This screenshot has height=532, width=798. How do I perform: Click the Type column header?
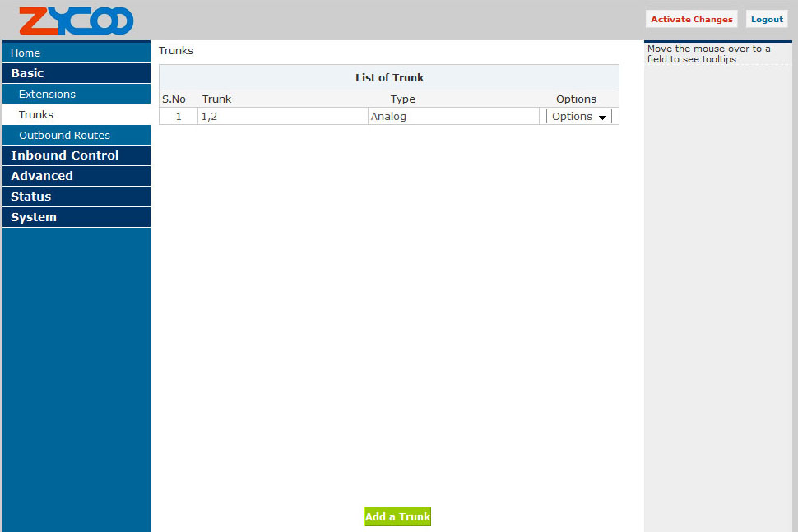pyautogui.click(x=402, y=99)
